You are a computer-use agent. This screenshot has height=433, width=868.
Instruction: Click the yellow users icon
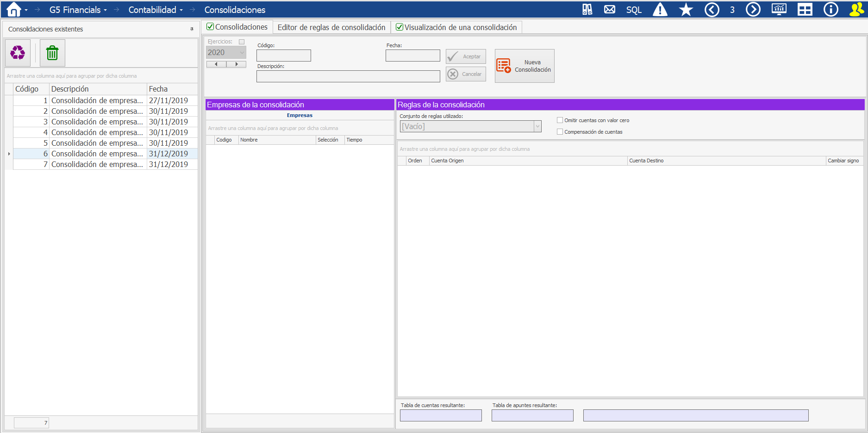tap(856, 10)
